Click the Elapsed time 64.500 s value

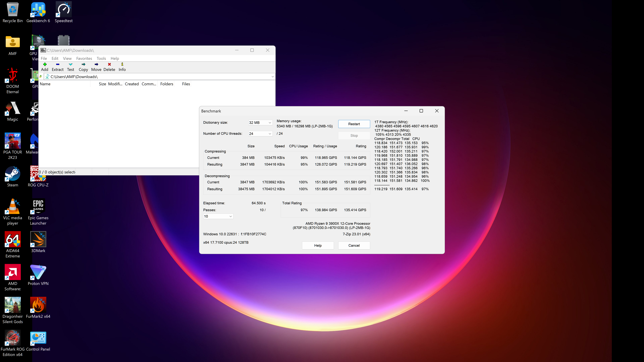point(258,203)
